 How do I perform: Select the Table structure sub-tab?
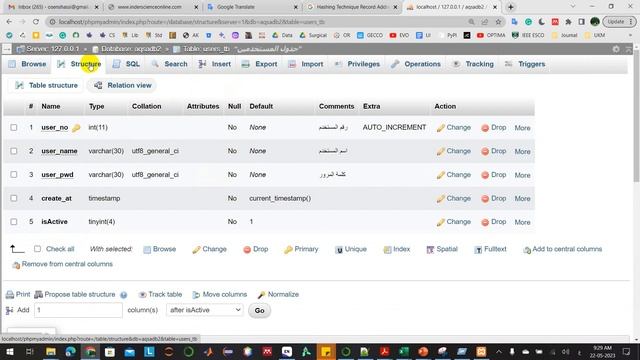pyautogui.click(x=46, y=85)
